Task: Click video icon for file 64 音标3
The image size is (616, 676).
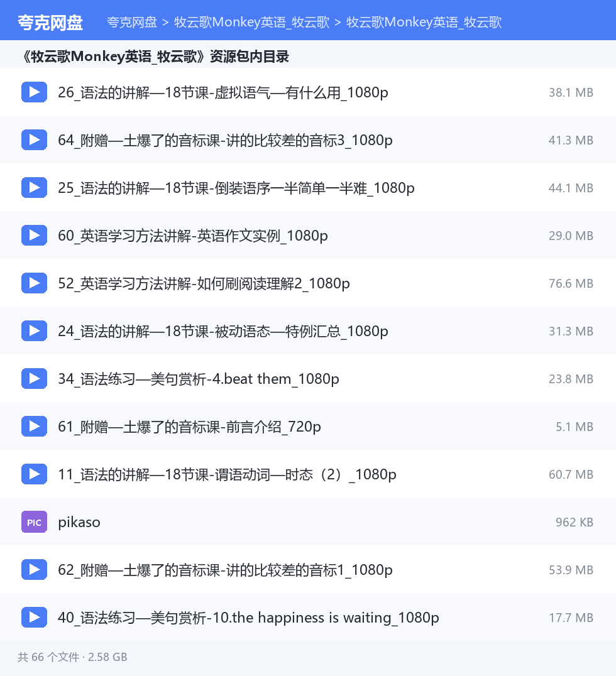Action: (34, 139)
